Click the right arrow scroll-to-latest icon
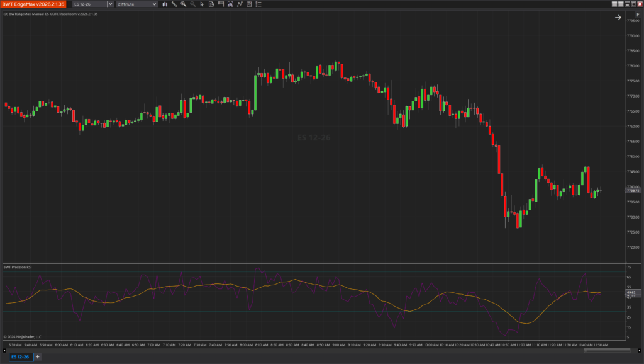The image size is (644, 364). [x=618, y=17]
